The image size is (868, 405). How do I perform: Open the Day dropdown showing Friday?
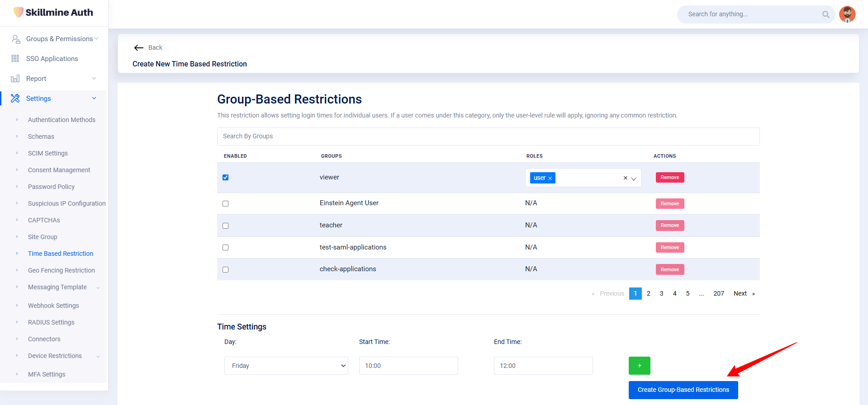point(286,366)
